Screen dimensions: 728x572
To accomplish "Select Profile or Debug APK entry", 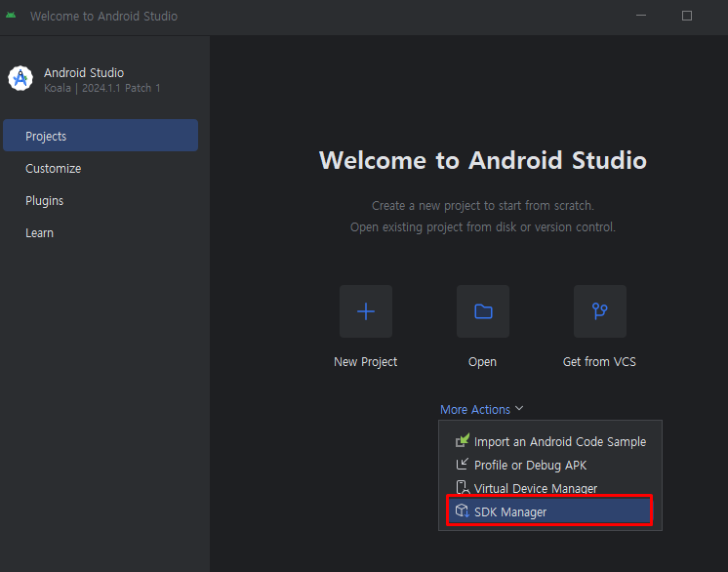I will click(x=549, y=465).
